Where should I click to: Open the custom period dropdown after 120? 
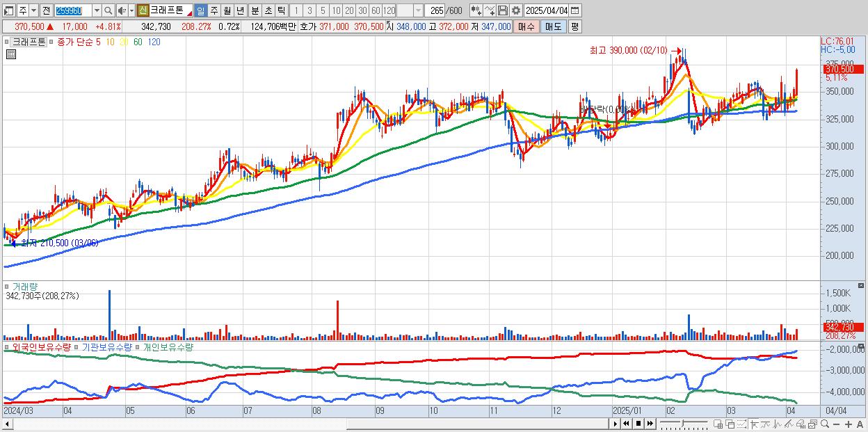click(418, 10)
